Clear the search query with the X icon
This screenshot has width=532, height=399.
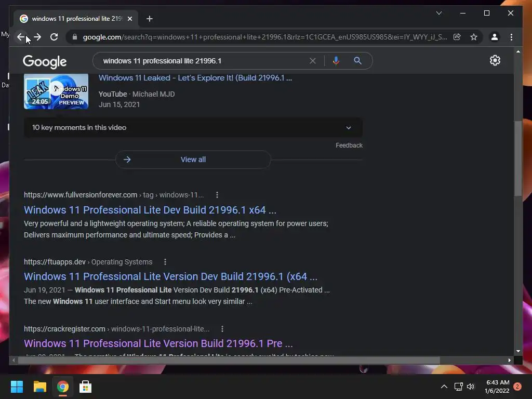pos(312,61)
